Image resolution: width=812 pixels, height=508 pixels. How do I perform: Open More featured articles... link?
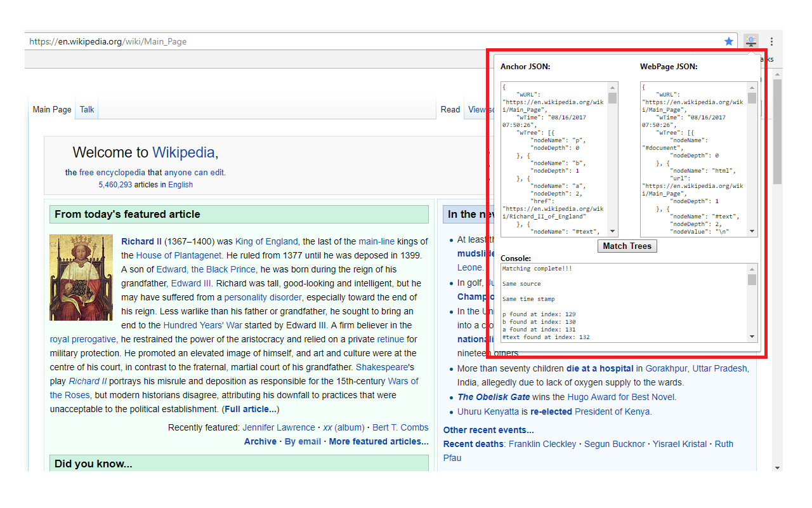pyautogui.click(x=379, y=441)
